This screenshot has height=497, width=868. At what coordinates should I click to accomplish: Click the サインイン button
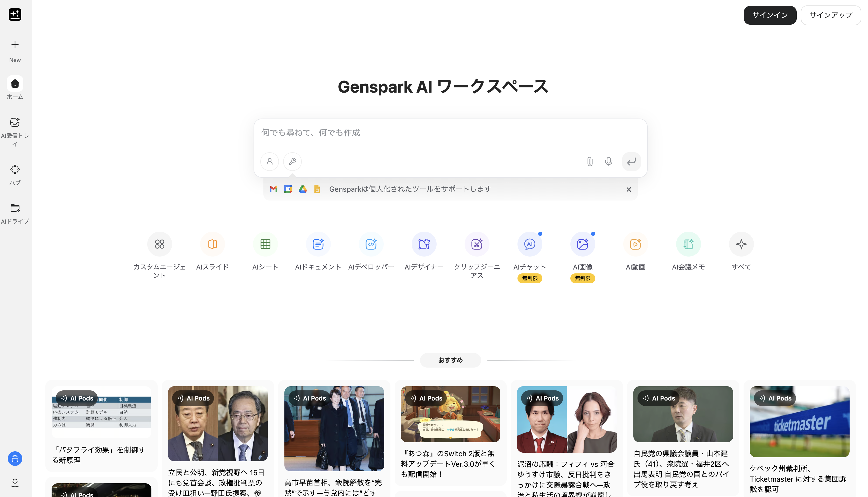click(770, 15)
